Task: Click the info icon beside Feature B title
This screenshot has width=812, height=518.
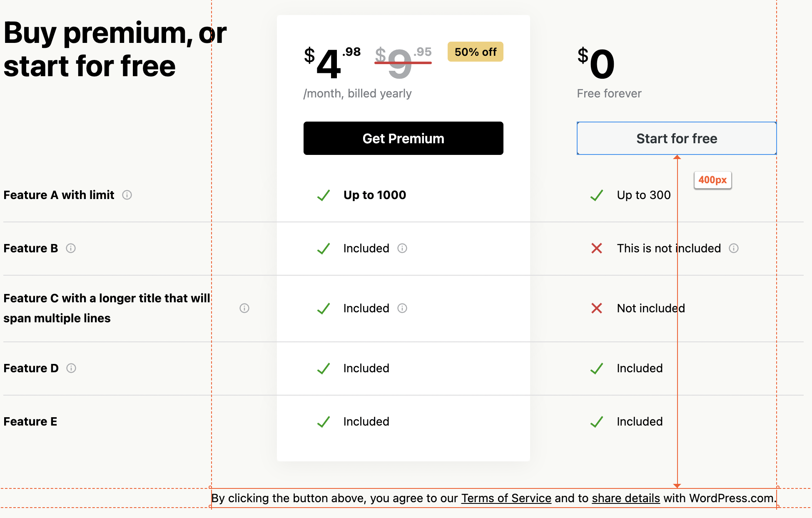Action: click(71, 248)
